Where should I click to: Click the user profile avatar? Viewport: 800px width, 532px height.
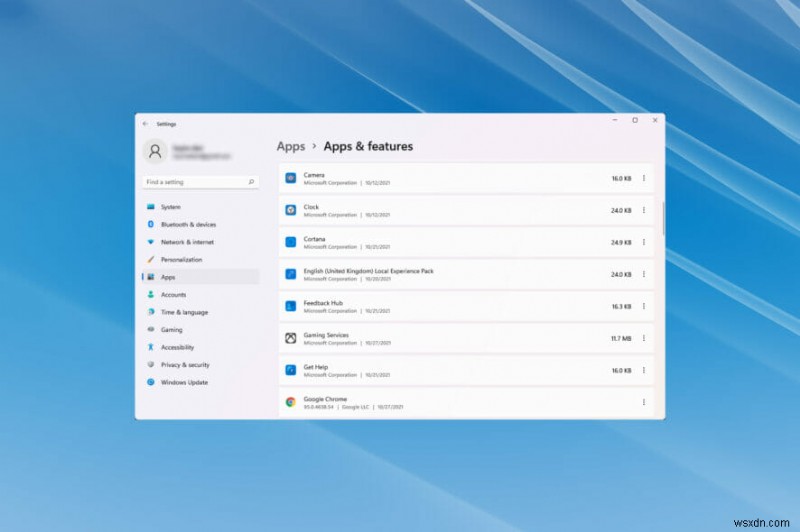coord(155,151)
